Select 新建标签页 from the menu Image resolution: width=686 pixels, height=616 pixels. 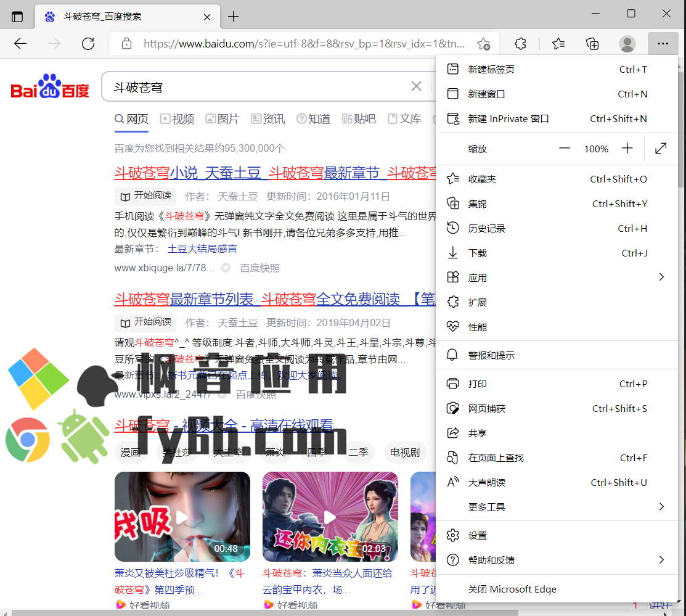click(x=557, y=69)
